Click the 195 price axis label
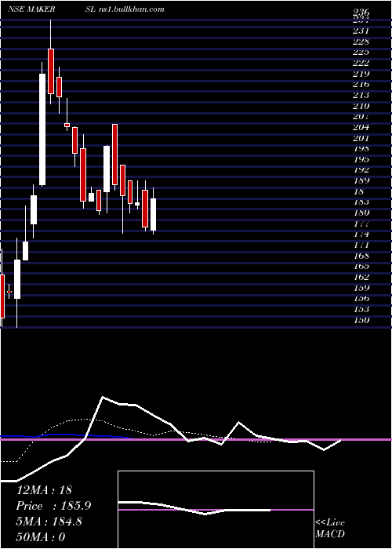Screen dimensions: 392x549 coord(361,159)
